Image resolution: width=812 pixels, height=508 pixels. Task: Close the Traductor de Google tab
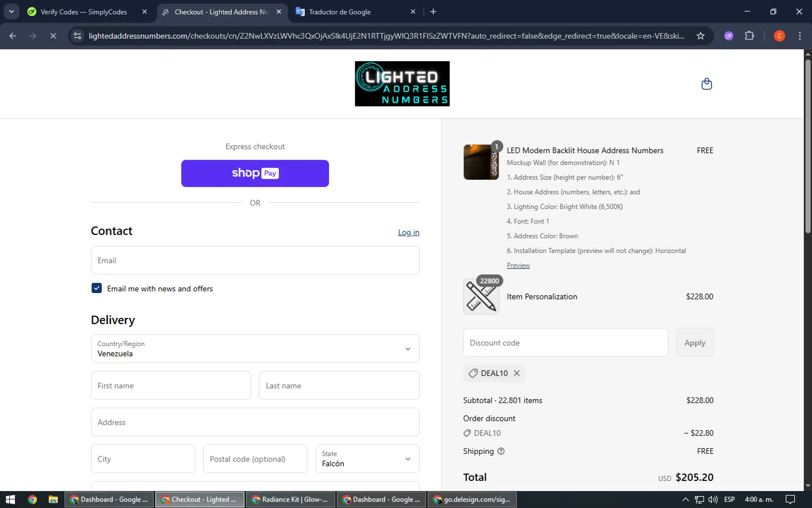413,11
